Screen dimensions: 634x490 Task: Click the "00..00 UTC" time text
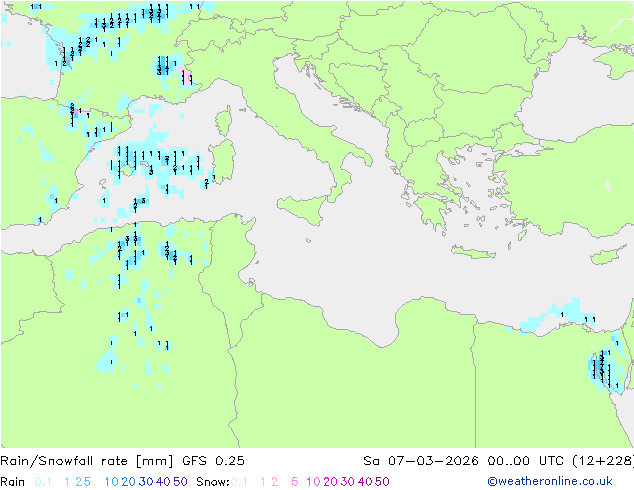pos(526,461)
